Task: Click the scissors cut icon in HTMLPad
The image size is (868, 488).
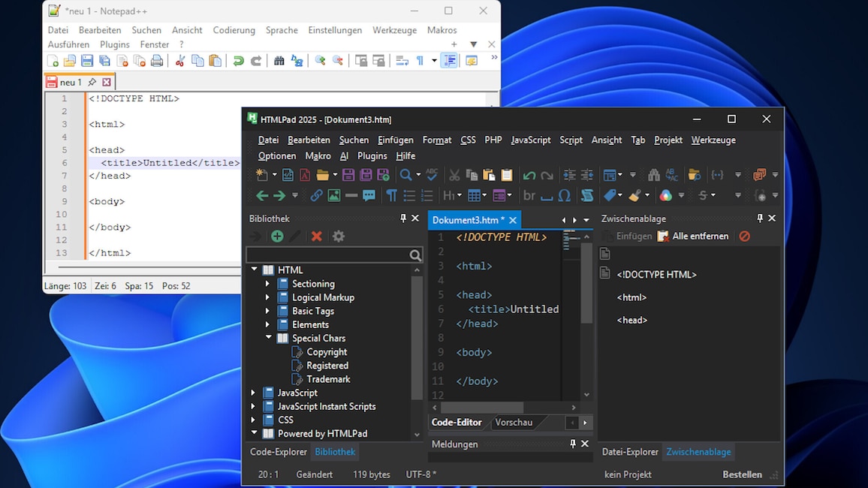Action: click(x=454, y=175)
